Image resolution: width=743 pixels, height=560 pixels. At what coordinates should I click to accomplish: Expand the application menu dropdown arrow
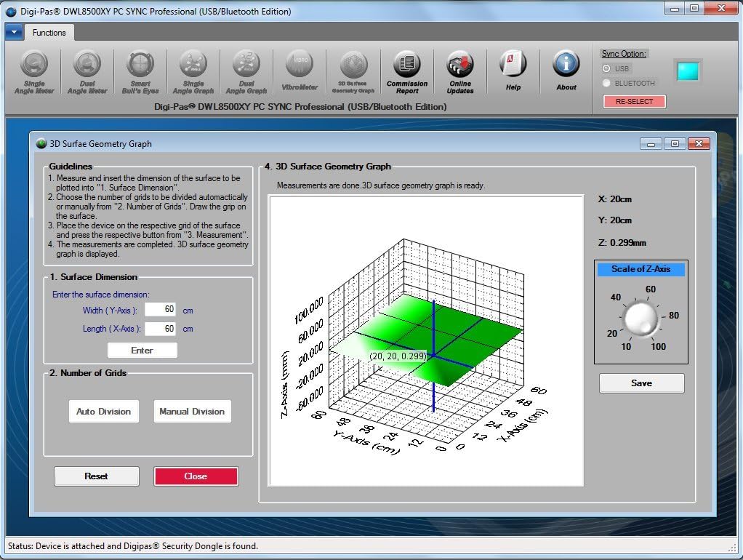pos(14,32)
